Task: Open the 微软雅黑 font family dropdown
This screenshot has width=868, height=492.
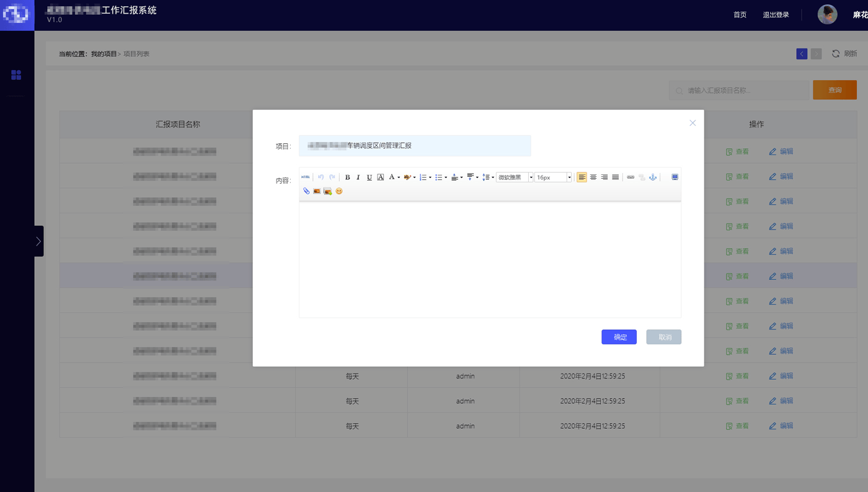Action: 515,177
